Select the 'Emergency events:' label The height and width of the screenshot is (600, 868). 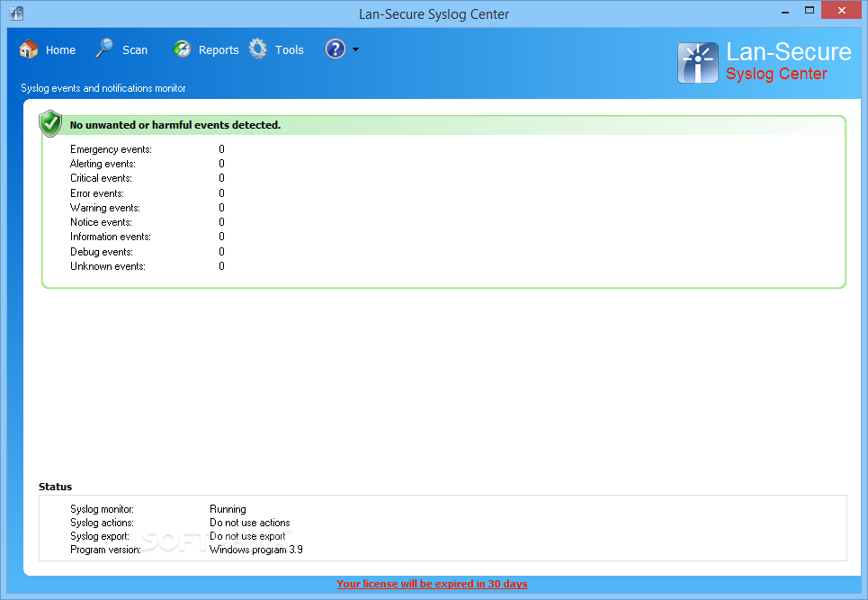click(x=111, y=149)
